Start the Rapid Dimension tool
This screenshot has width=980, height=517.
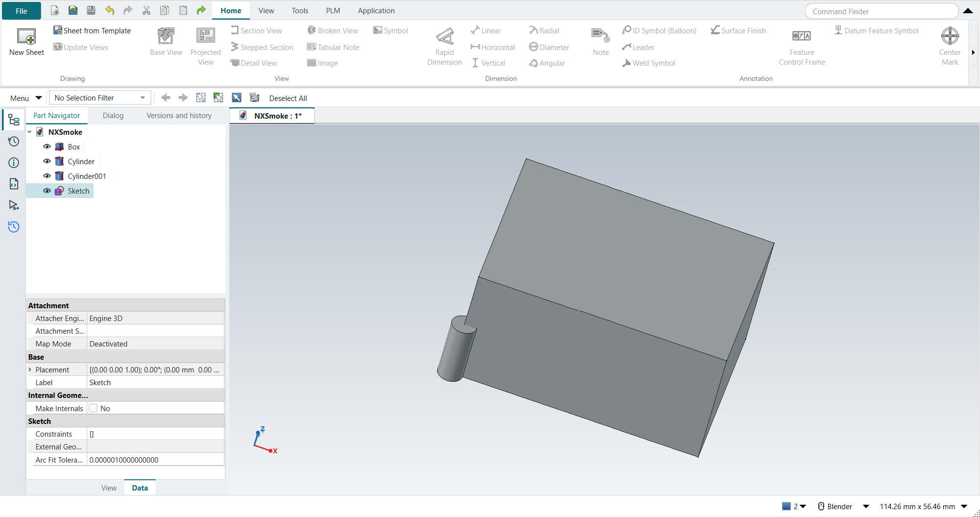point(444,47)
